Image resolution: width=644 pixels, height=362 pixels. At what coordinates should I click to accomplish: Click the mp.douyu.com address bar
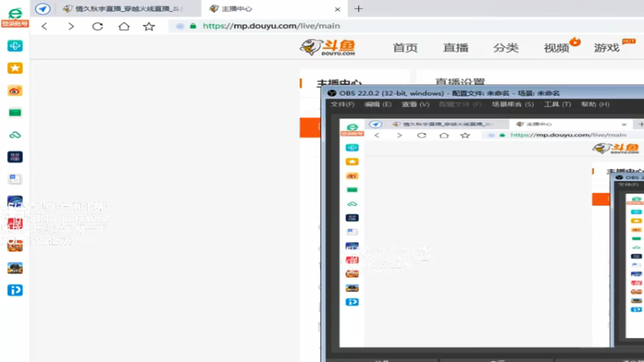407,26
